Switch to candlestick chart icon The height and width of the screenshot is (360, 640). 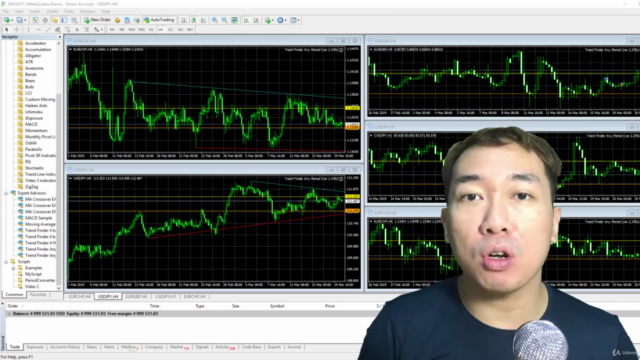(194, 20)
